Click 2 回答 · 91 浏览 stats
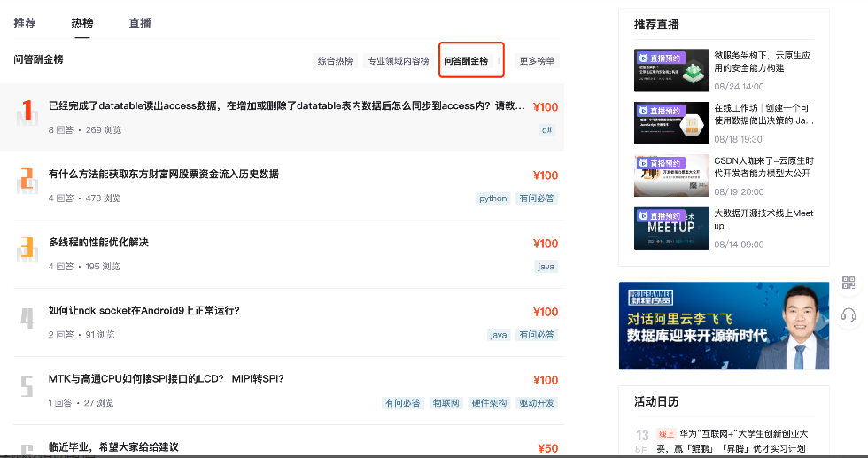The height and width of the screenshot is (458, 868). (81, 335)
